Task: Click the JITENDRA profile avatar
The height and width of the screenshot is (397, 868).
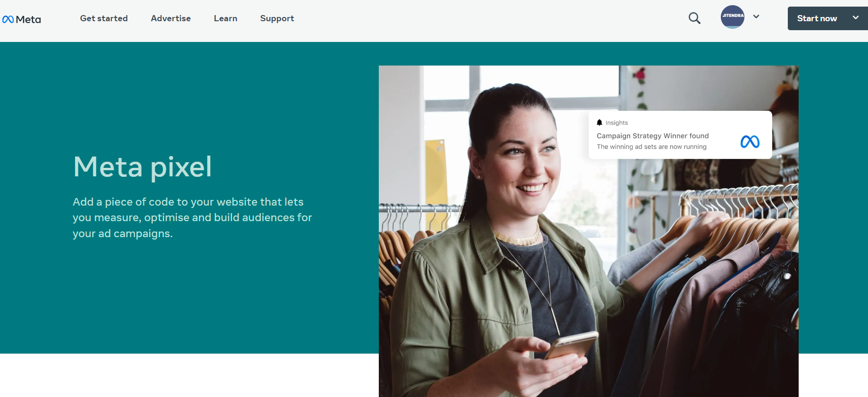Action: 733,17
